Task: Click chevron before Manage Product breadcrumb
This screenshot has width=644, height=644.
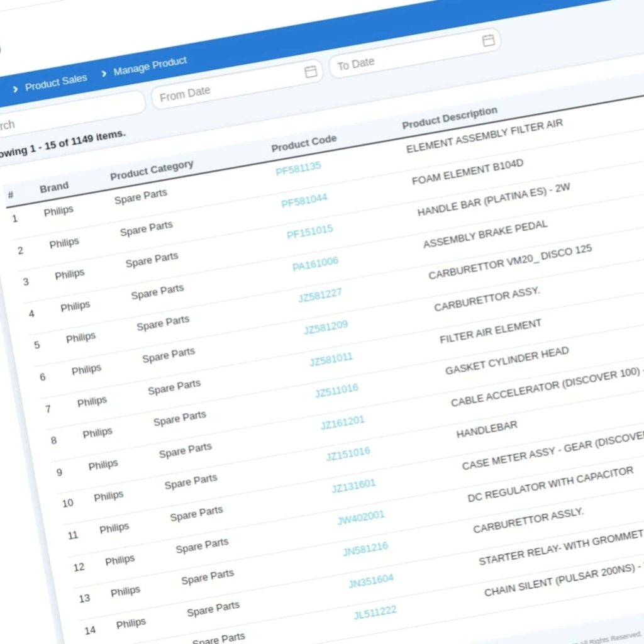Action: click(x=104, y=73)
